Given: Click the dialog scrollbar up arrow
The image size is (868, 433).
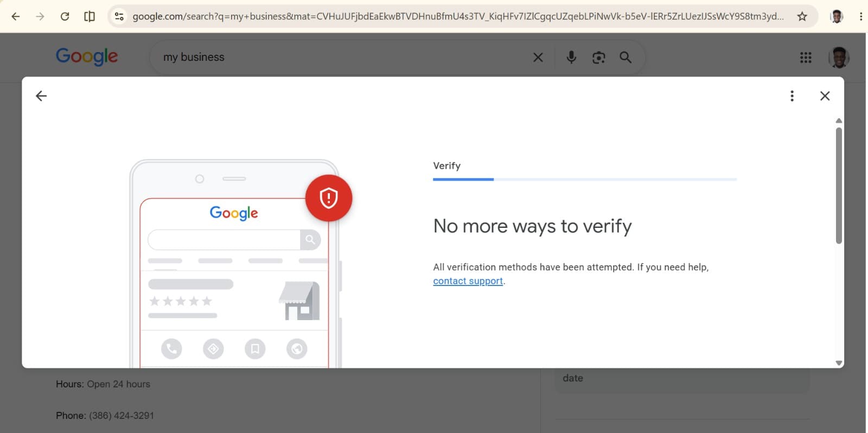Looking at the screenshot, I should pos(839,120).
